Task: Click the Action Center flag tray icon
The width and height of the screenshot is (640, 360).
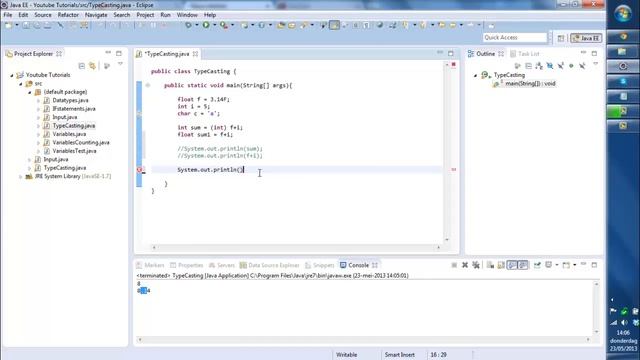Action: pyautogui.click(x=613, y=311)
